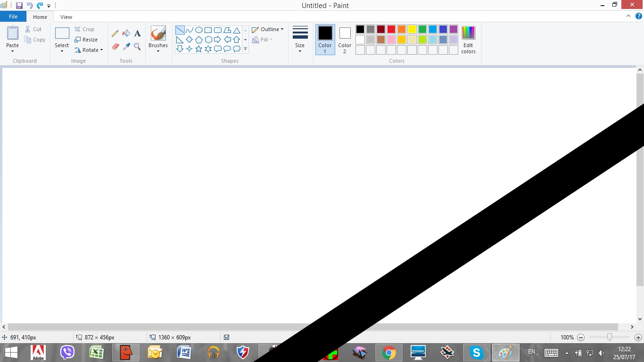
Task: Select the Text tool
Action: [137, 33]
